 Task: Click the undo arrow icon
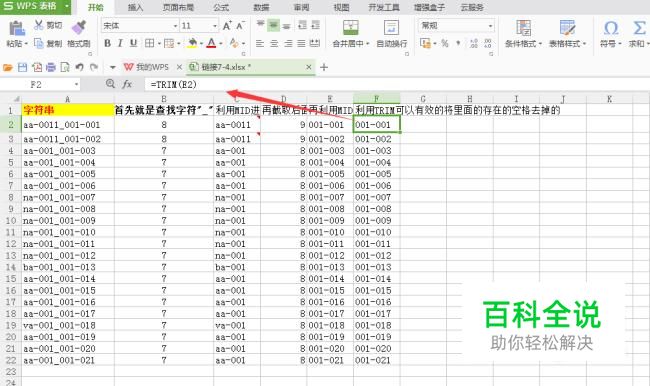tap(80, 67)
